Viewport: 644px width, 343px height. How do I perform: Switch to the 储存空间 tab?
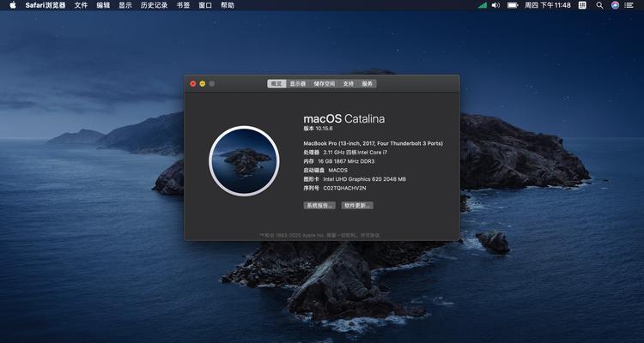click(x=325, y=84)
